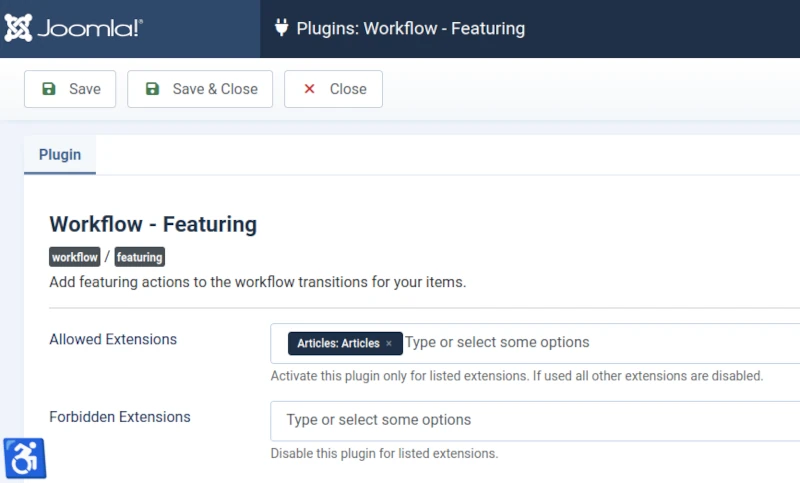The height and width of the screenshot is (483, 800).
Task: Click the 'Allowed Extensions' label
Action: pos(113,339)
